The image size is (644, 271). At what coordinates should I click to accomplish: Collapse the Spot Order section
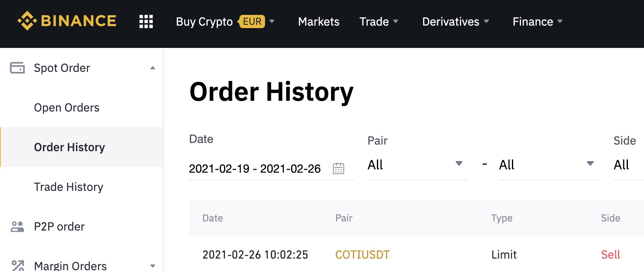point(153,68)
